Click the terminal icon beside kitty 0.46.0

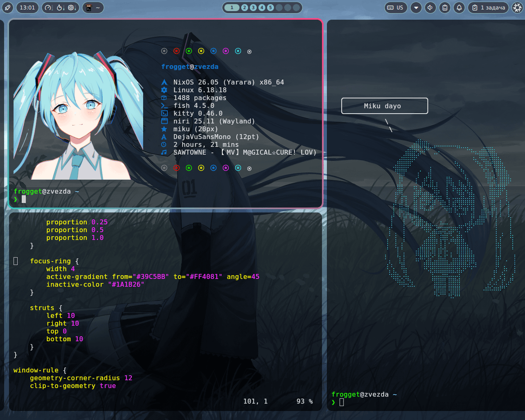(164, 114)
